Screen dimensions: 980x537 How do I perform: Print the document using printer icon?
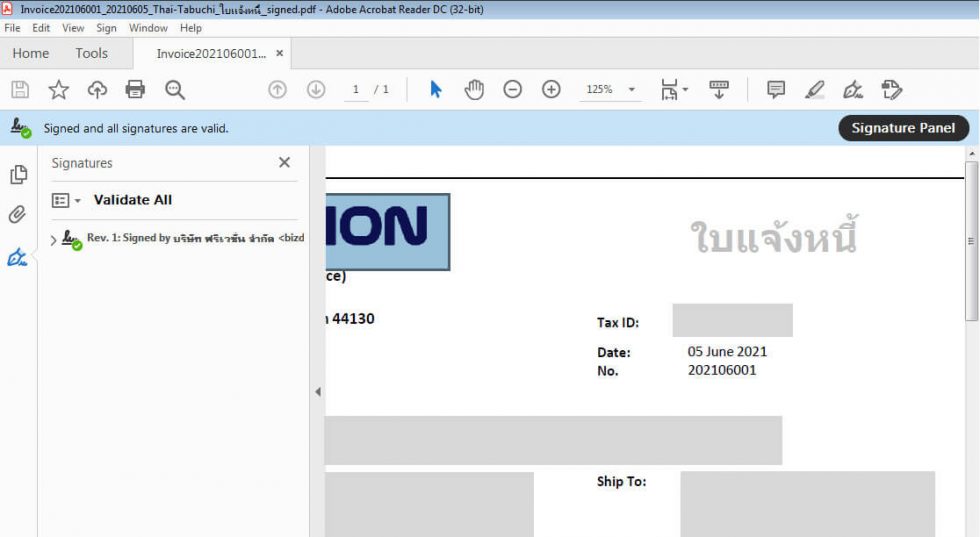(135, 90)
